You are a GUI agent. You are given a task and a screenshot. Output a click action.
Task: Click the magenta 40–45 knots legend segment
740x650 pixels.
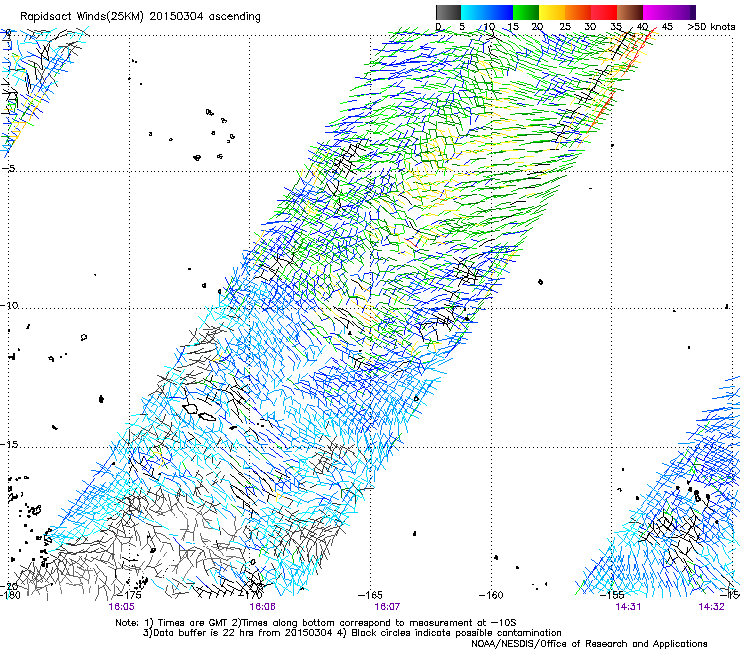(x=658, y=12)
